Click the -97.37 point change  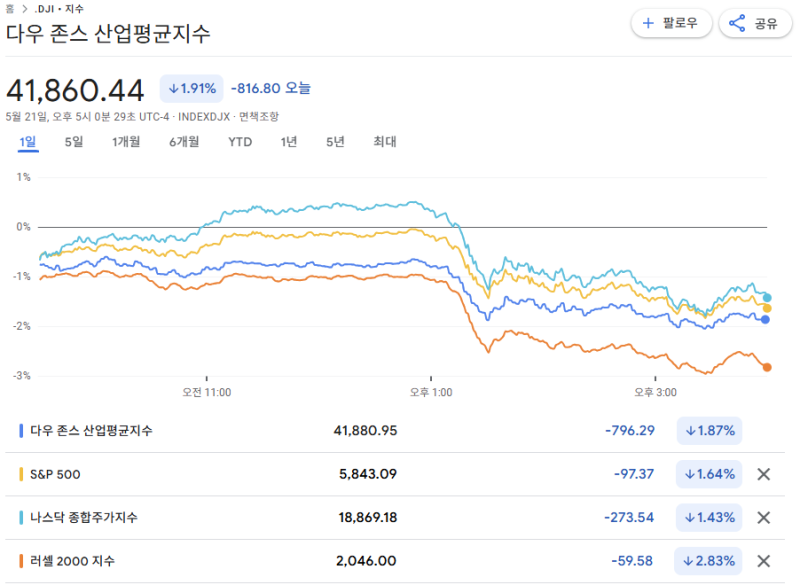(634, 474)
